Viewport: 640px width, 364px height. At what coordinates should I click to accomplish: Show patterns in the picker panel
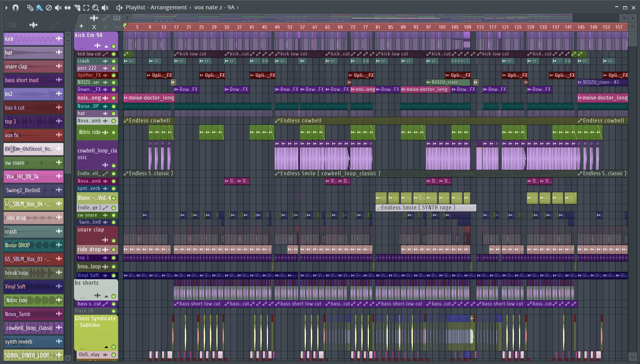coord(12,25)
